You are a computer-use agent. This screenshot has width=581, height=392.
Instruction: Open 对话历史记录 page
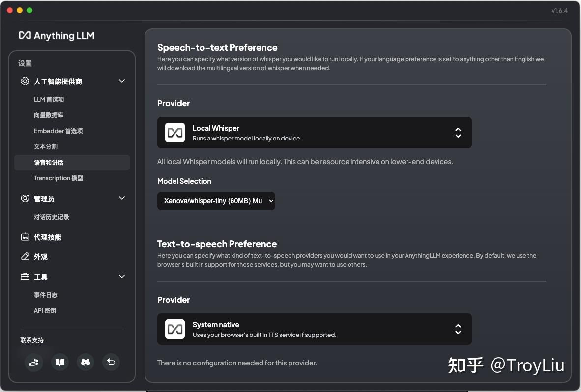(52, 217)
